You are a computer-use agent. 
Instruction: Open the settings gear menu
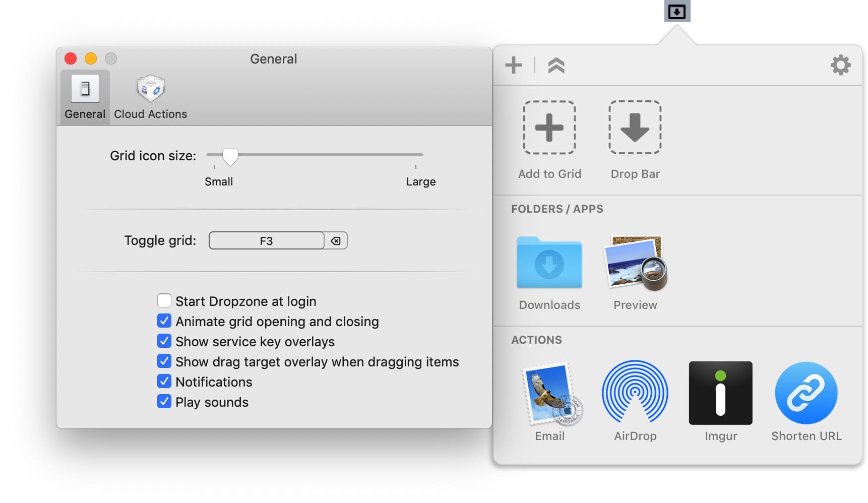pos(840,65)
